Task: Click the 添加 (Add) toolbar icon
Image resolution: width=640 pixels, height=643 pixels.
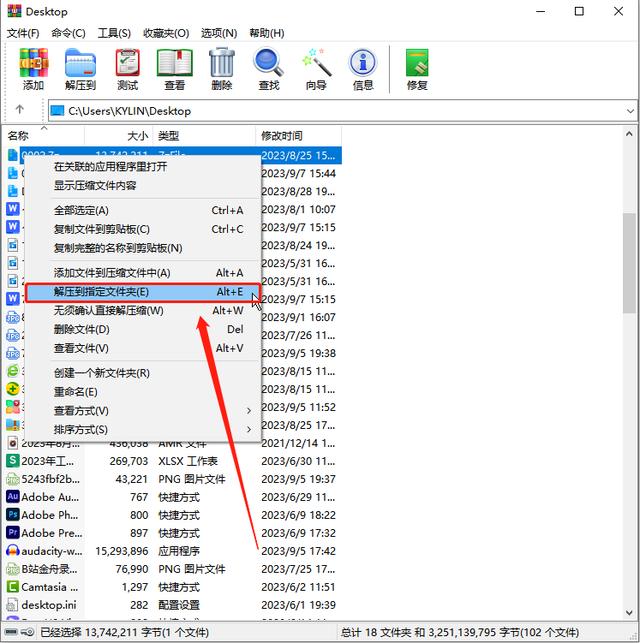Action: coord(34,68)
